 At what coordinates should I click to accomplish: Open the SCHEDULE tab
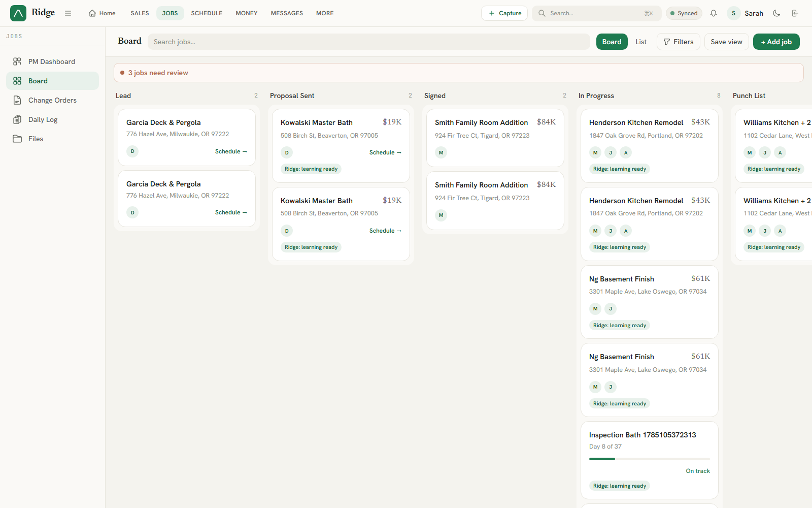(207, 13)
